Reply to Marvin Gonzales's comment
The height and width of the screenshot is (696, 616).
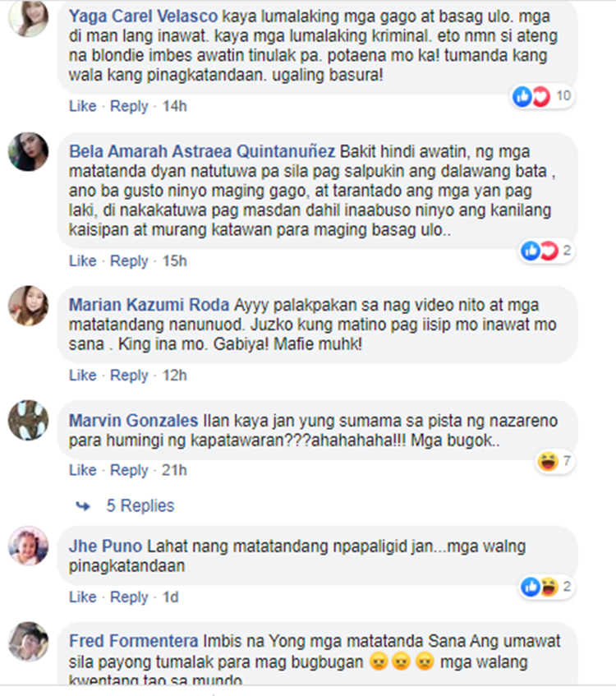(129, 470)
